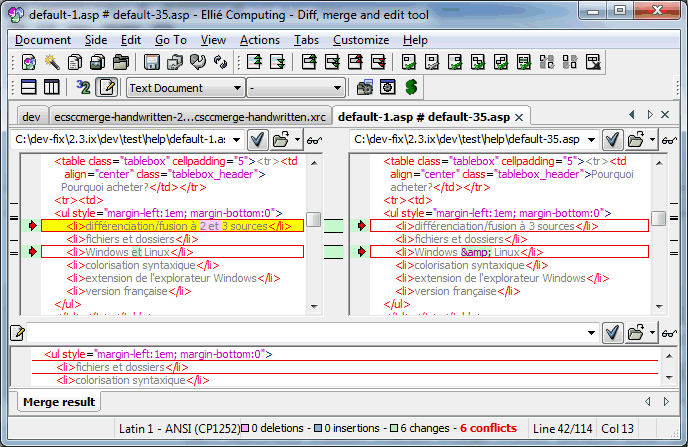Click the save all documents icon

pos(175,62)
